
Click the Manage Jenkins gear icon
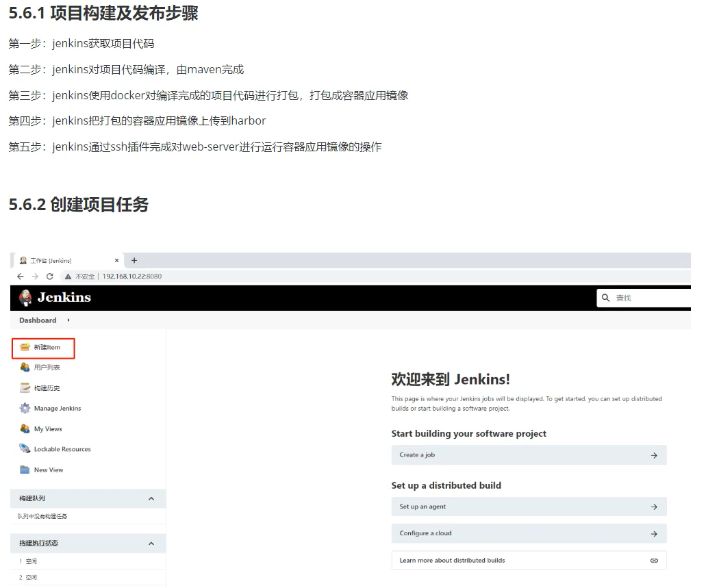(25, 409)
